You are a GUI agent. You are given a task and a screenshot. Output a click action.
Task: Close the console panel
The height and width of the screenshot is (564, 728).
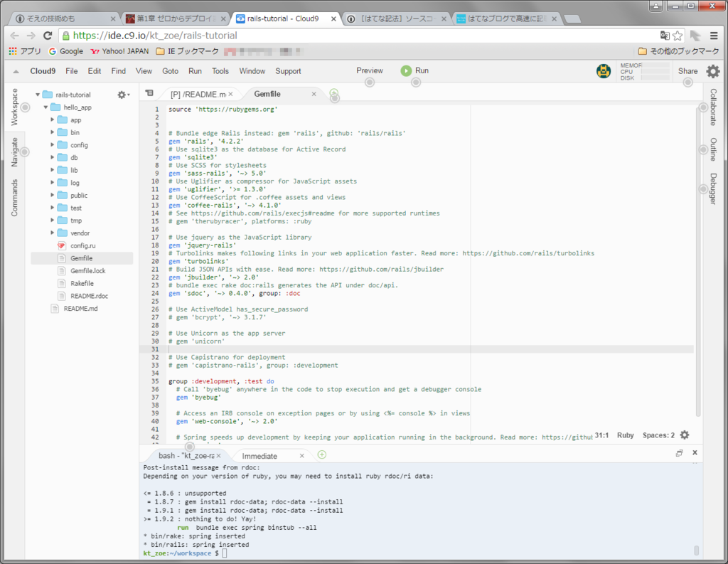tap(695, 452)
